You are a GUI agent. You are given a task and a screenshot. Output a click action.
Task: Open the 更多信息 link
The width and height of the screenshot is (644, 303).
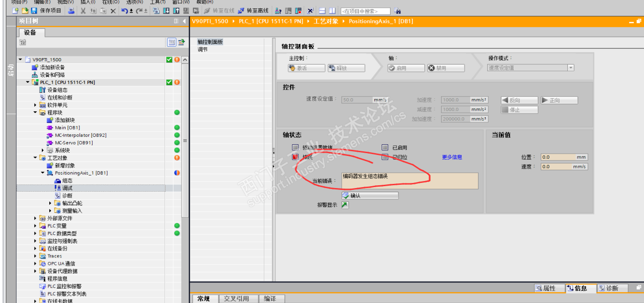coord(452,157)
